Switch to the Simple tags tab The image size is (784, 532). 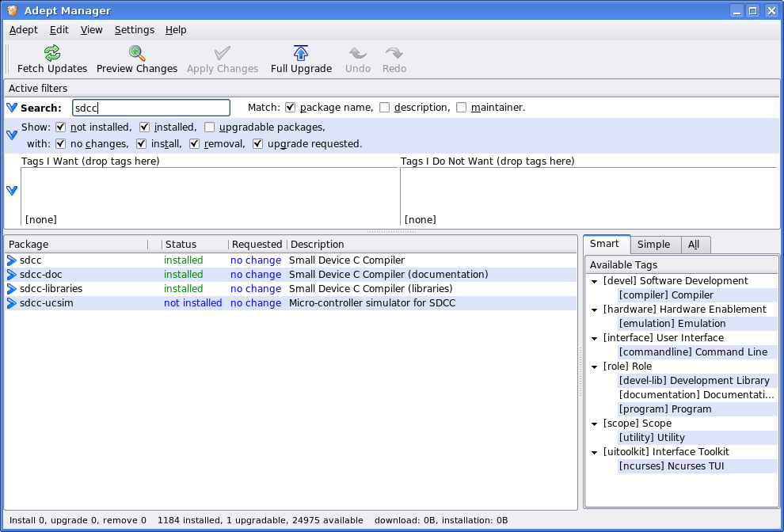tap(653, 245)
